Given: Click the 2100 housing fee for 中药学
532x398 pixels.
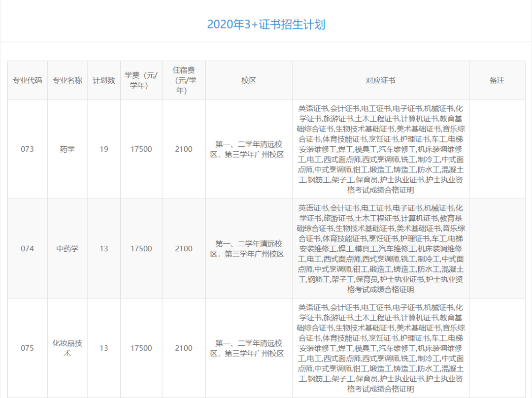Looking at the screenshot, I should click(184, 249).
